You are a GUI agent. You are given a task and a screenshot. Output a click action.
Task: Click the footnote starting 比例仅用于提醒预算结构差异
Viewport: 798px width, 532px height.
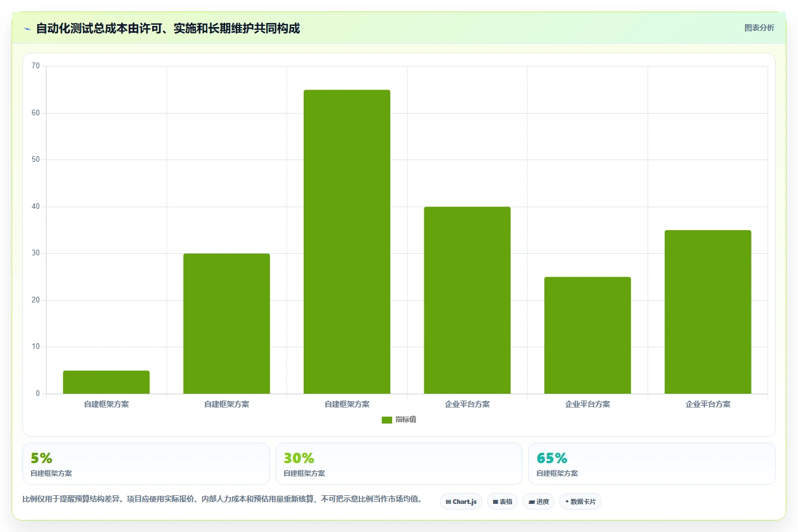(222, 499)
